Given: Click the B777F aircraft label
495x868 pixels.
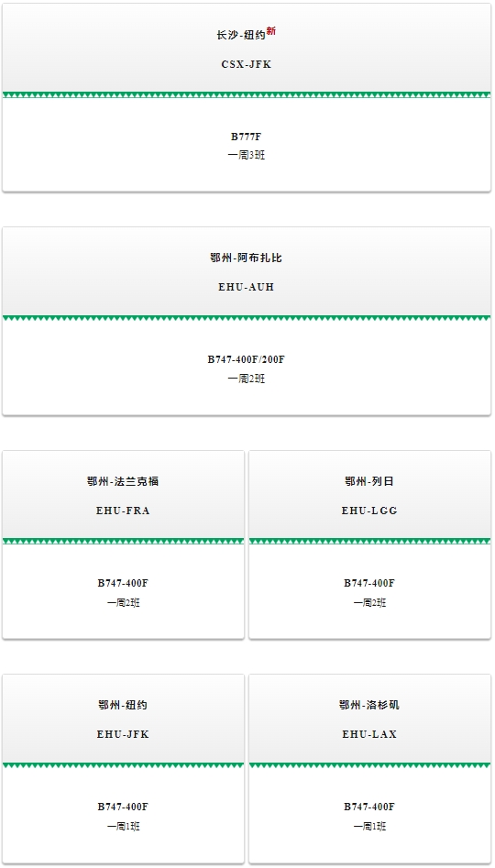Looking at the screenshot, I should point(246,137).
